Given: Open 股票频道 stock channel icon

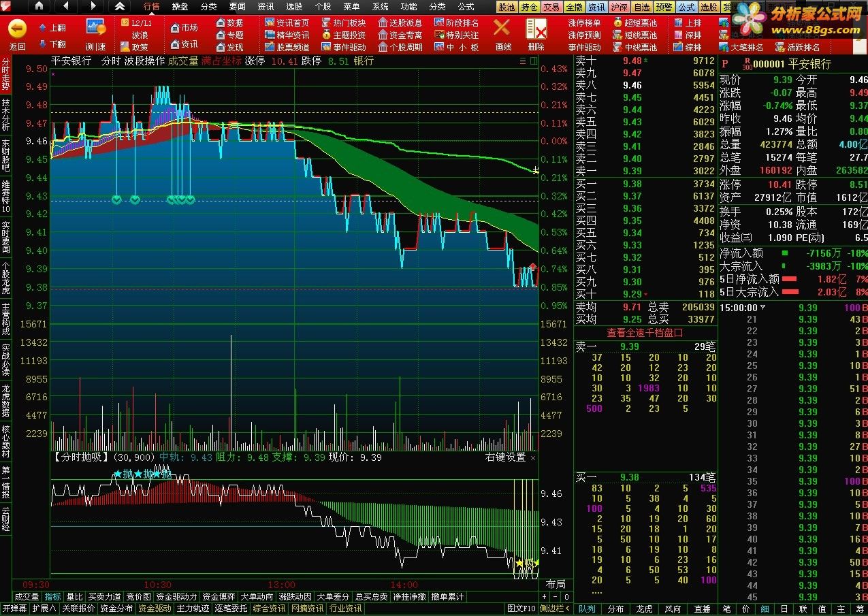Looking at the screenshot, I should (270, 47).
